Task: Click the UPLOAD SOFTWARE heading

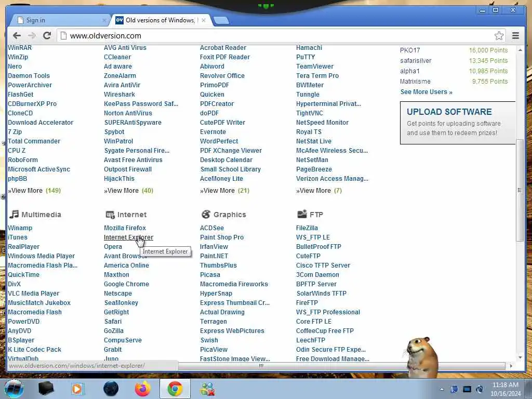Action: 449,112
